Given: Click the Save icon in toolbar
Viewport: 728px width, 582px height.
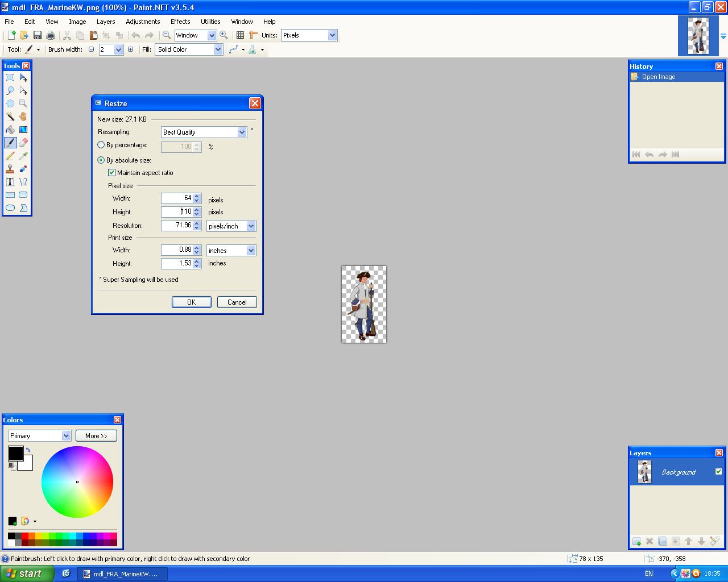Looking at the screenshot, I should [38, 35].
